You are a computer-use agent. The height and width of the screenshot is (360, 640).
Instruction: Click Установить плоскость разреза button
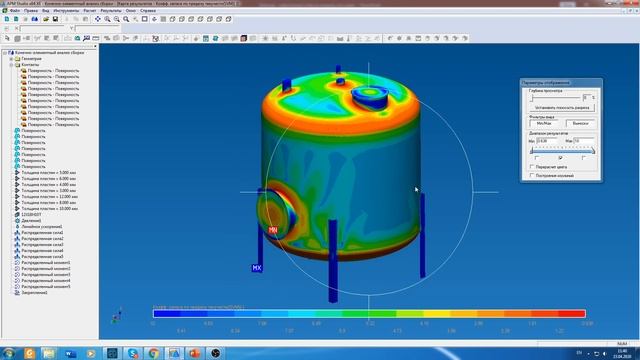coord(562,108)
